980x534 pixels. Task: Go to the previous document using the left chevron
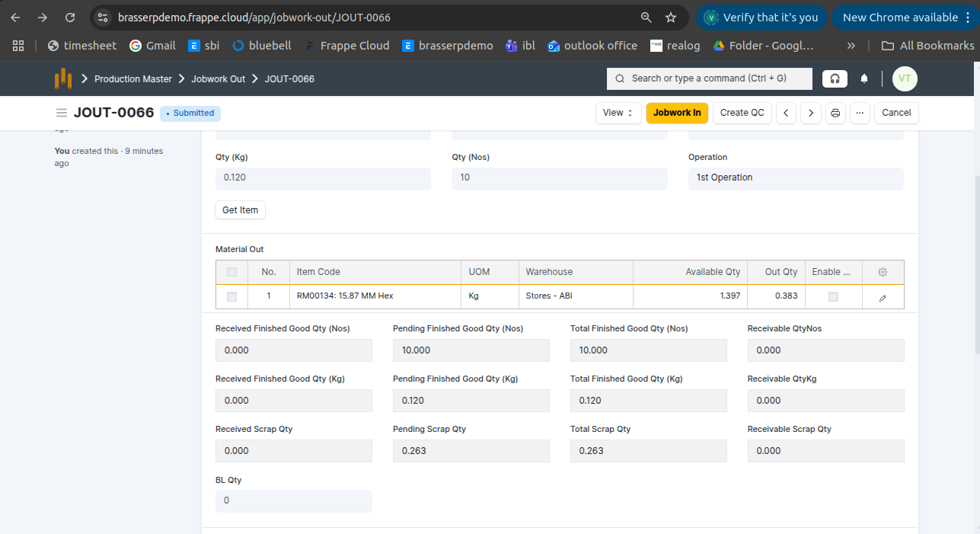pyautogui.click(x=786, y=113)
